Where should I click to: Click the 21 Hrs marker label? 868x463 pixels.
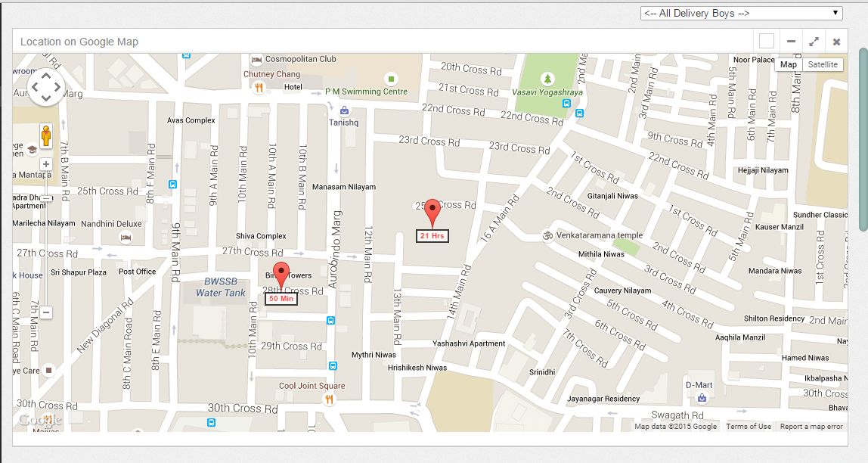[x=432, y=236]
